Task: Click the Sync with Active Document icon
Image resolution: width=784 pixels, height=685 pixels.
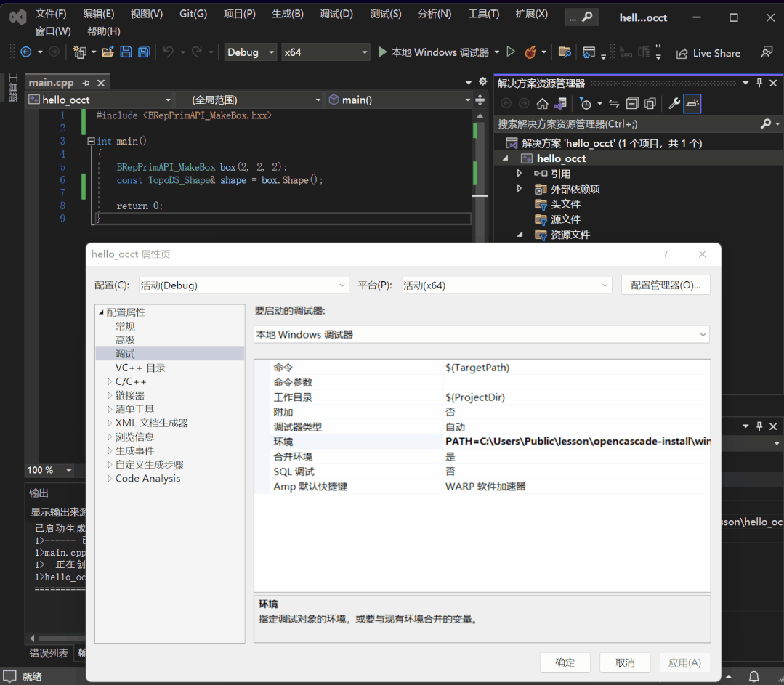Action: 613,103
